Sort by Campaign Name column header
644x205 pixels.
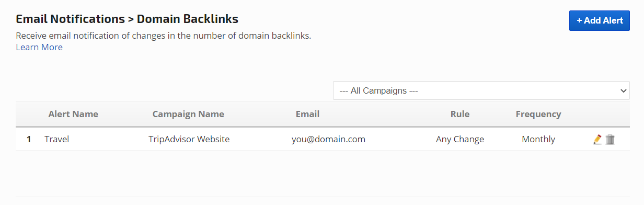(x=188, y=114)
